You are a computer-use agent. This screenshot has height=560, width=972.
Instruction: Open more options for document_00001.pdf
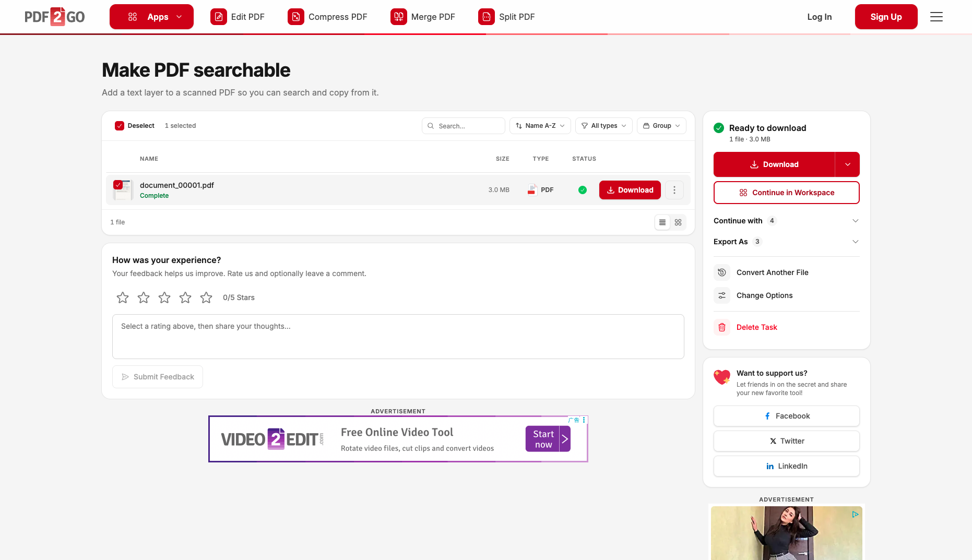coord(674,190)
